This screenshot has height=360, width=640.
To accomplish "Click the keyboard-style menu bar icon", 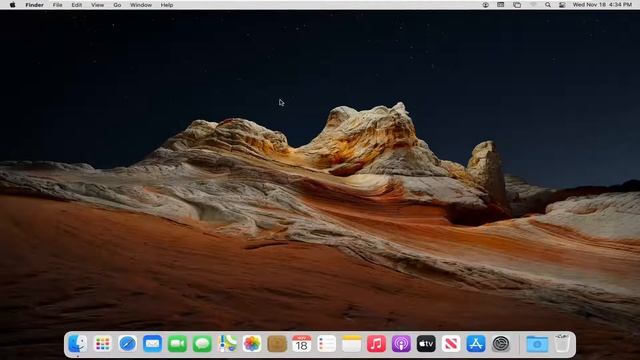I will [500, 5].
